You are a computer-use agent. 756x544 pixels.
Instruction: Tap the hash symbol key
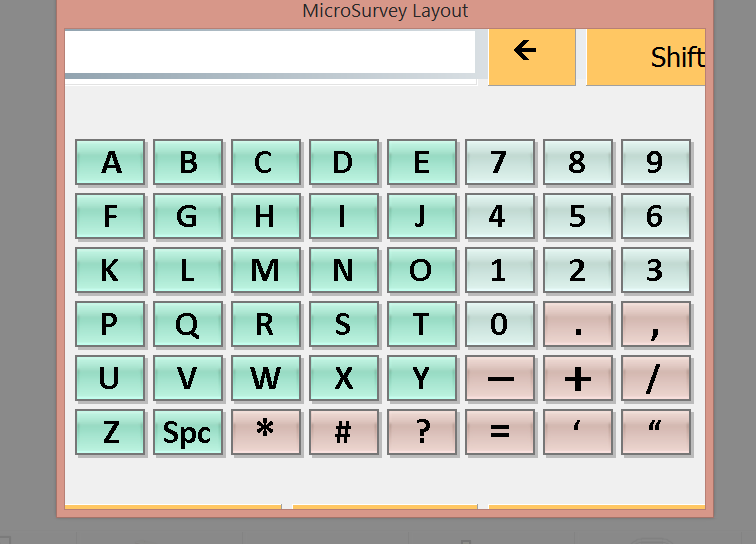click(343, 431)
